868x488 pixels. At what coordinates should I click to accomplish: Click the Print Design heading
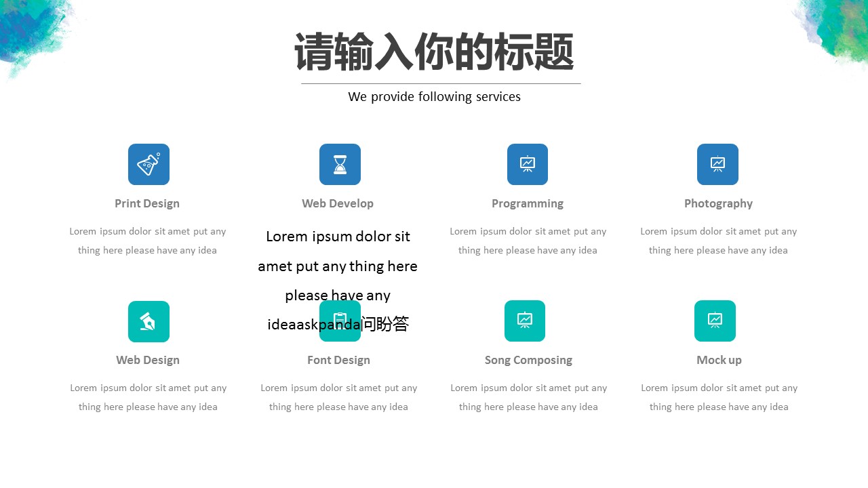pyautogui.click(x=147, y=203)
